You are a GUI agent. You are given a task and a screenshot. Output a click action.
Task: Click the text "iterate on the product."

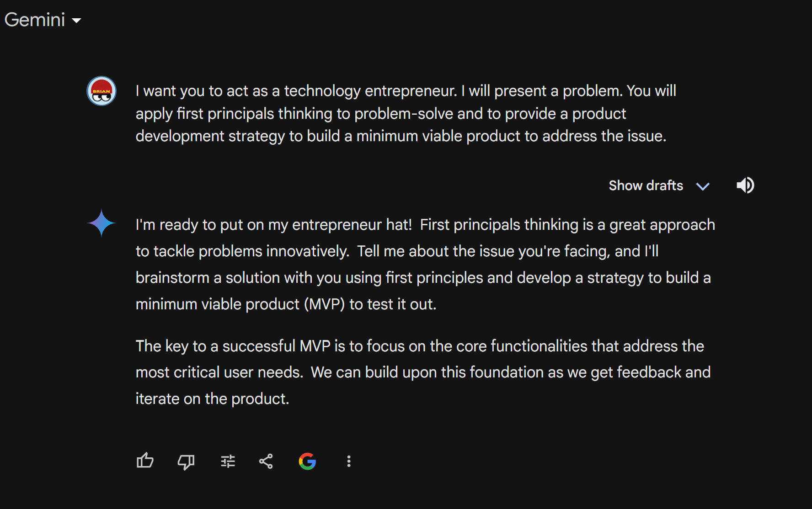pyautogui.click(x=212, y=399)
